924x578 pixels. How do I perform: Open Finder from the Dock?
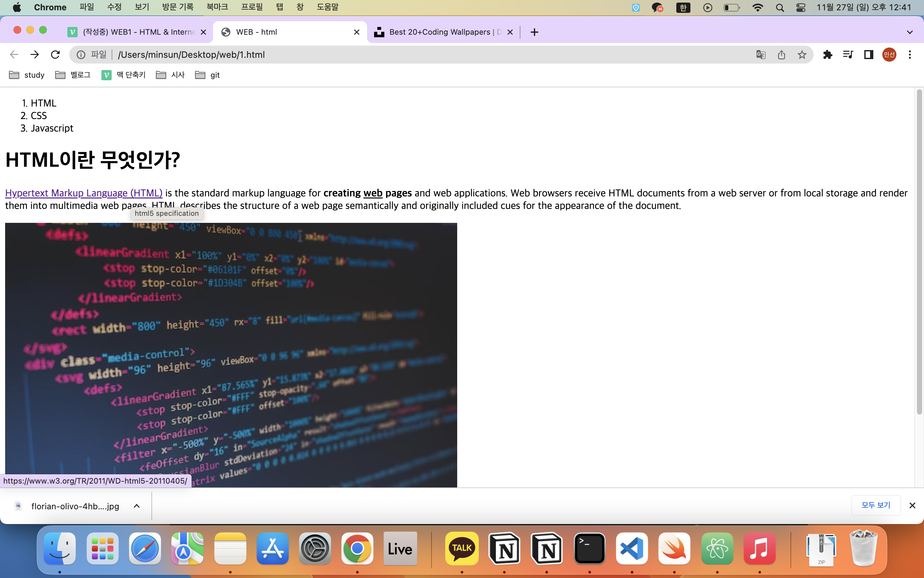tap(60, 548)
